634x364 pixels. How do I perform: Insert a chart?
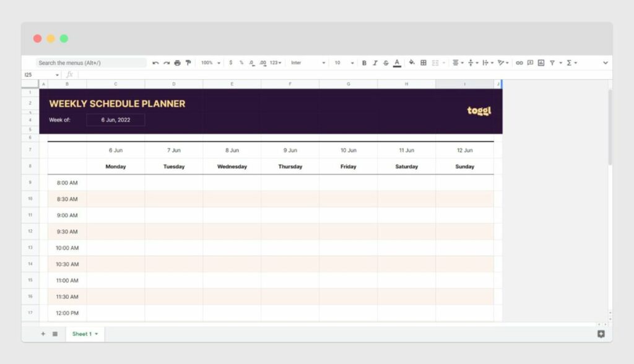pos(541,63)
